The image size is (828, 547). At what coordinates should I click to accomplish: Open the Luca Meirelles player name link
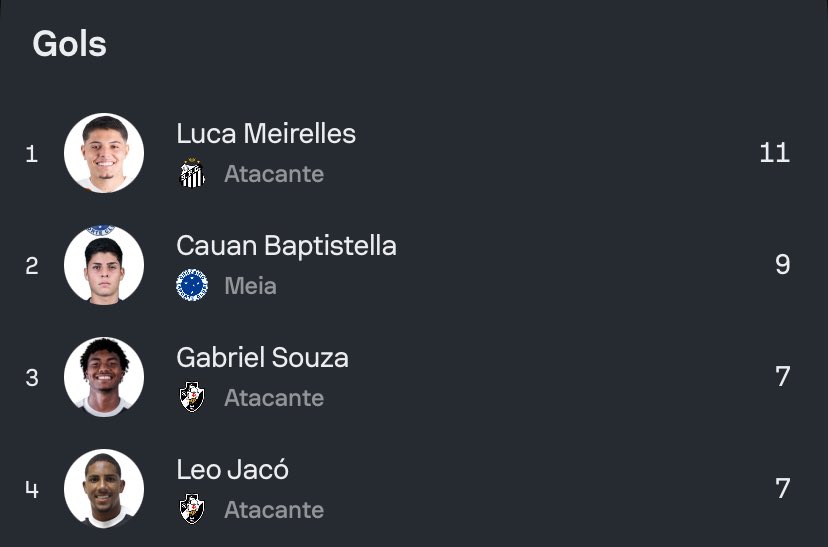point(266,134)
